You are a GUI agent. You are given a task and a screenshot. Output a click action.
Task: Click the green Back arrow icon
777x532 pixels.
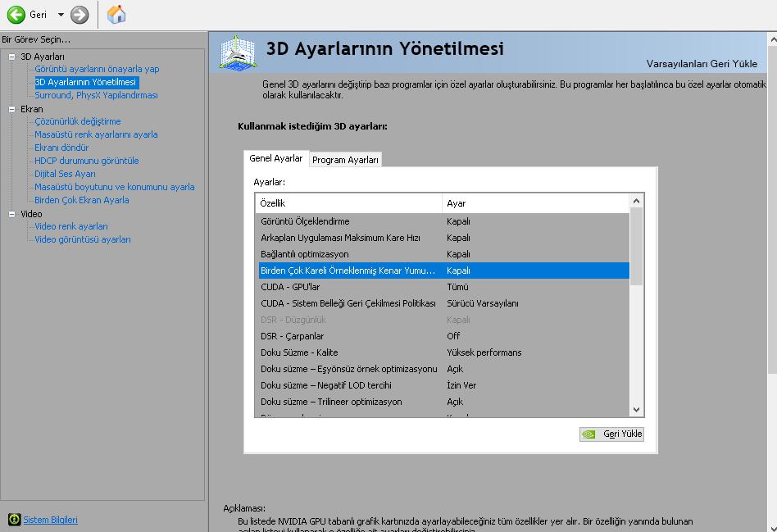(16, 15)
